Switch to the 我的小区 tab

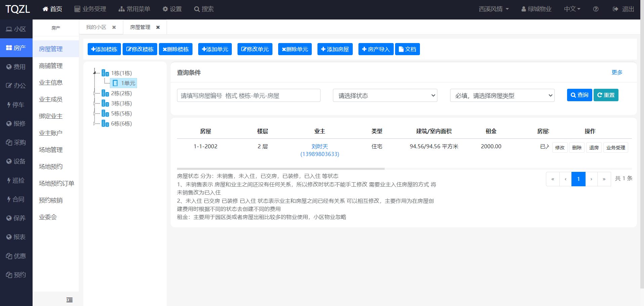97,27
